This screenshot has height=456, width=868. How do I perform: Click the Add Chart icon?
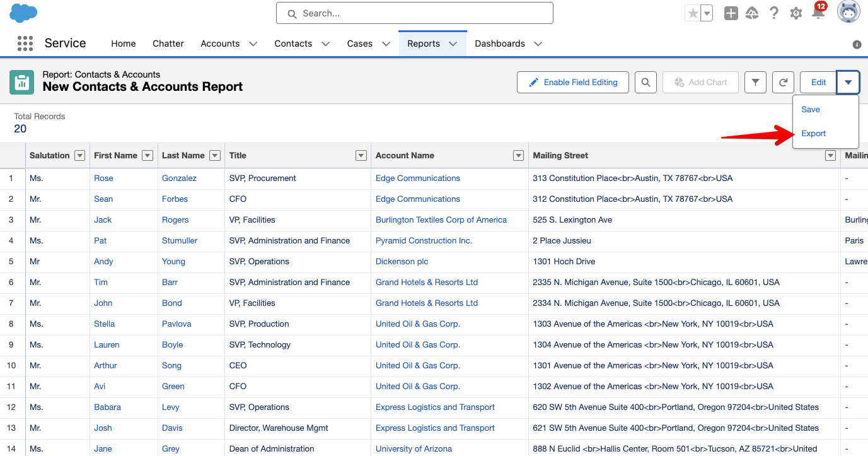(x=700, y=82)
